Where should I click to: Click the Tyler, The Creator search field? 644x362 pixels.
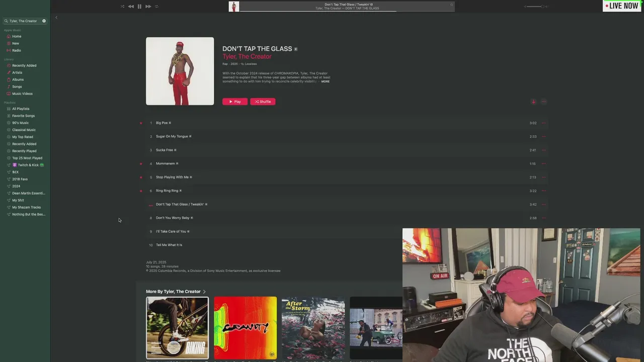[25, 21]
